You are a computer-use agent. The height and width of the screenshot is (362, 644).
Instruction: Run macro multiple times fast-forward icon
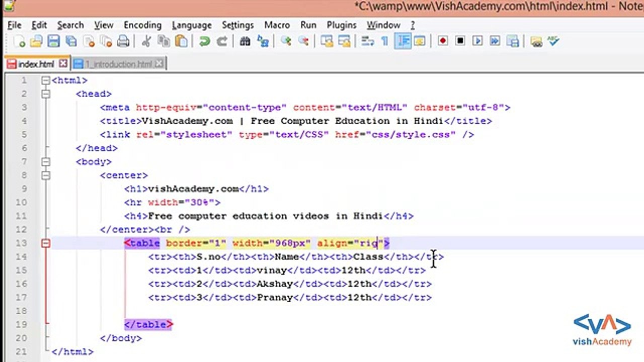tap(495, 41)
